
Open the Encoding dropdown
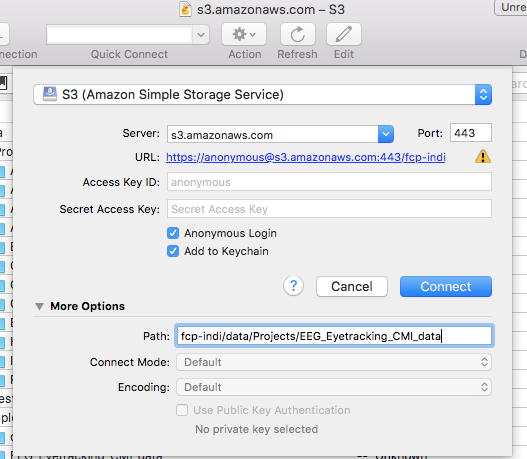point(334,387)
